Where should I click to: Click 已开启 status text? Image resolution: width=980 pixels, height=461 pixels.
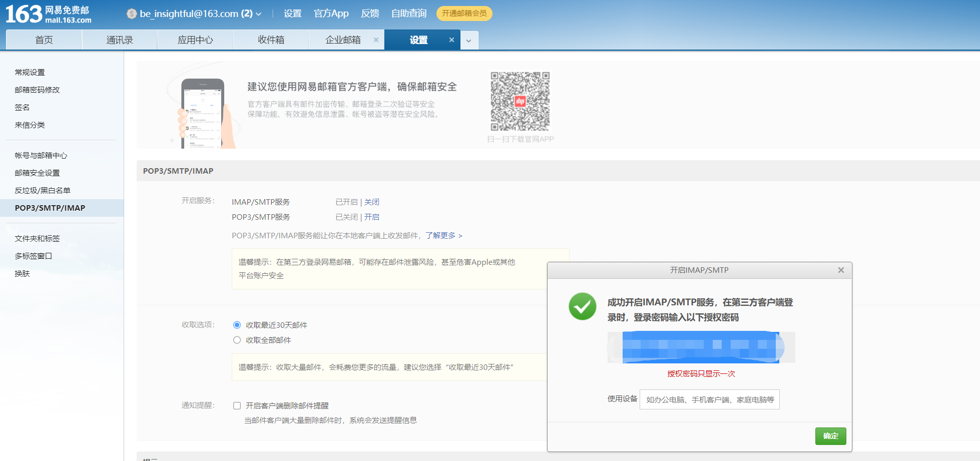coord(346,202)
